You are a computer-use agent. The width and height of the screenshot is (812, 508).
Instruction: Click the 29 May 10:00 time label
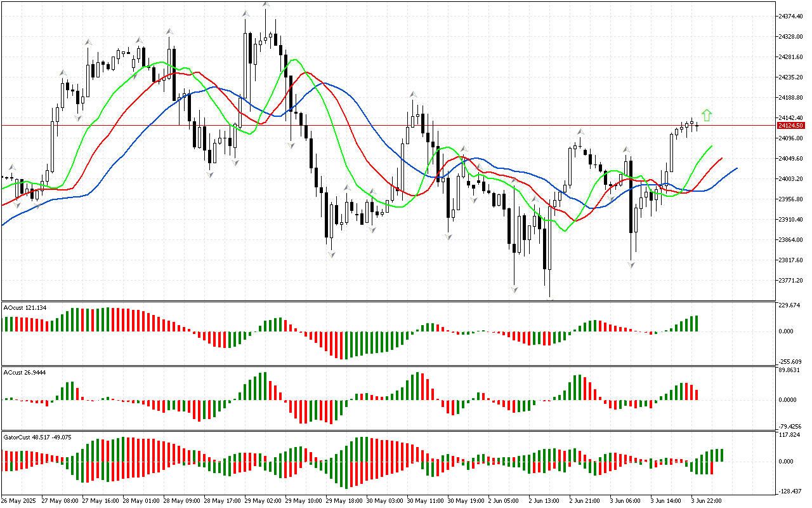point(300,500)
